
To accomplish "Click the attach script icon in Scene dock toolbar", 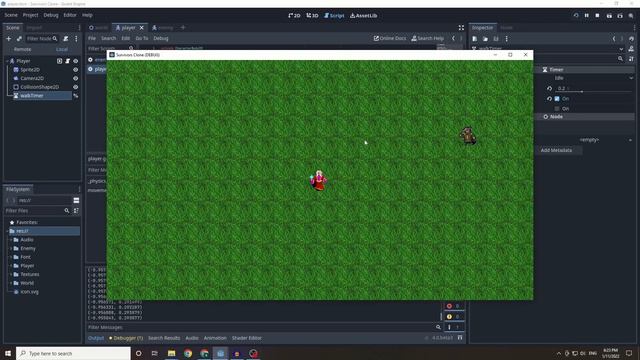I will pyautogui.click(x=66, y=39).
